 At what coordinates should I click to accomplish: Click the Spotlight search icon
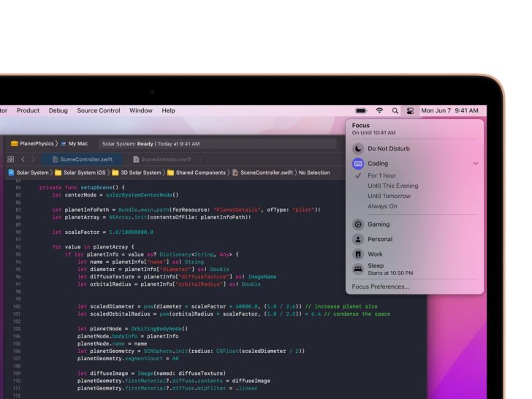pos(395,110)
